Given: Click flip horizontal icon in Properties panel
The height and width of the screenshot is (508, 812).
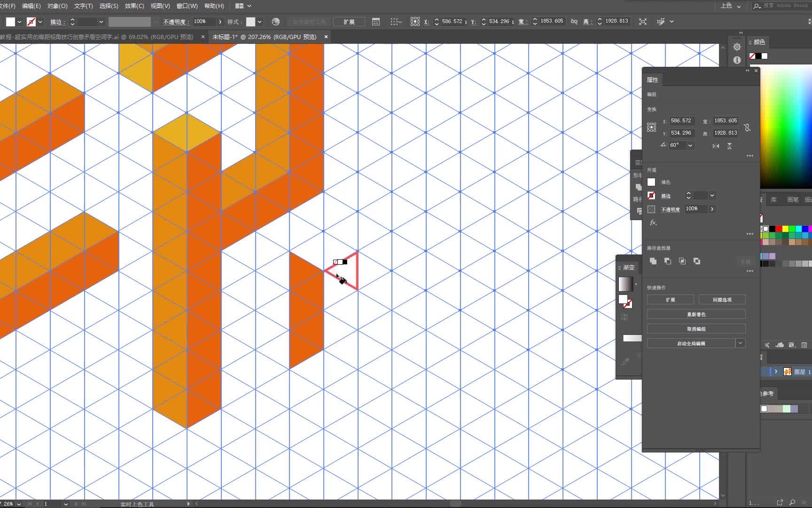Looking at the screenshot, I should click(716, 146).
